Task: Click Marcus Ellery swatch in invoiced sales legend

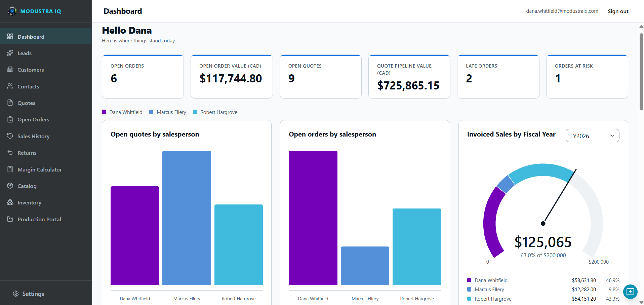Action: (469, 289)
